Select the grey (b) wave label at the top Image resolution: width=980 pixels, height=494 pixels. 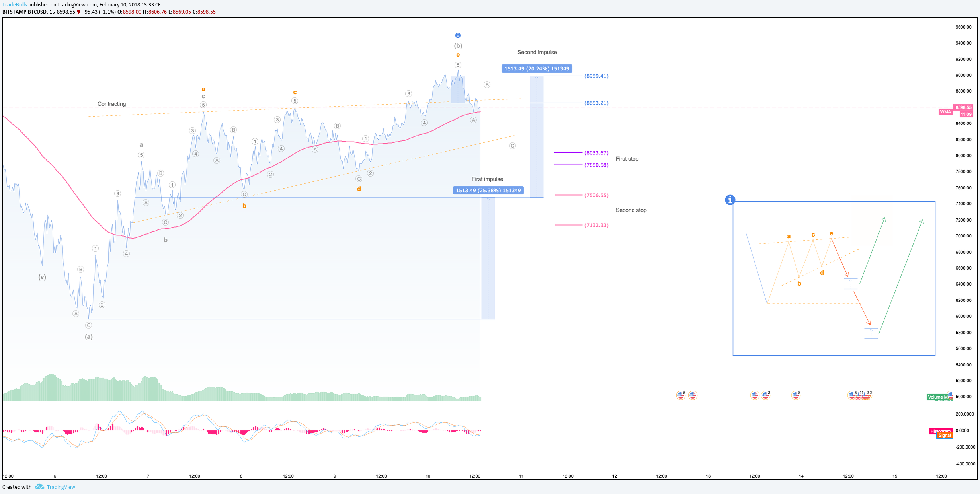pyautogui.click(x=458, y=45)
